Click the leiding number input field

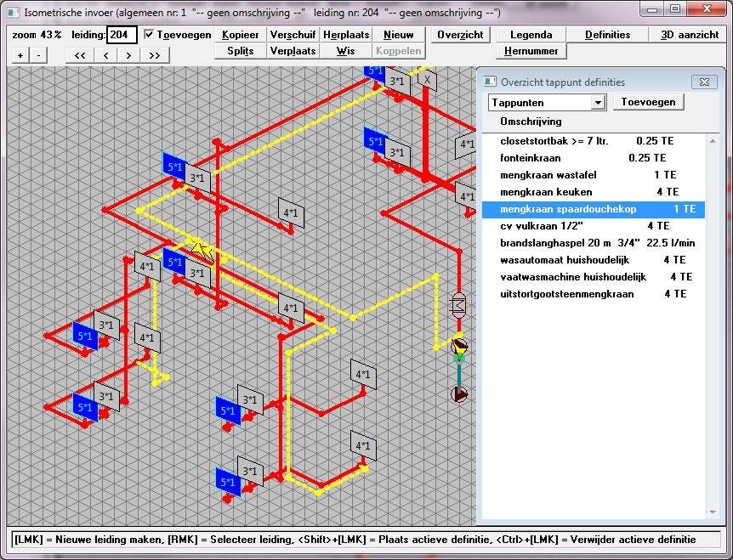pos(122,35)
